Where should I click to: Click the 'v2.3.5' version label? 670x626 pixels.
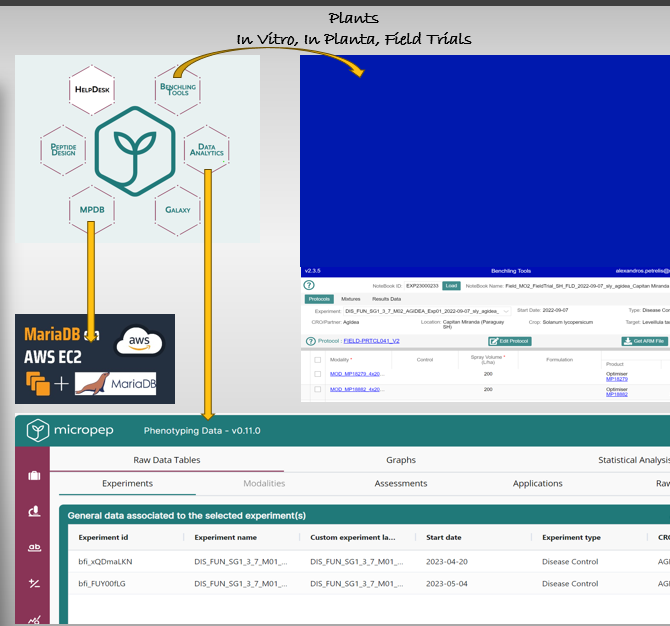point(312,271)
